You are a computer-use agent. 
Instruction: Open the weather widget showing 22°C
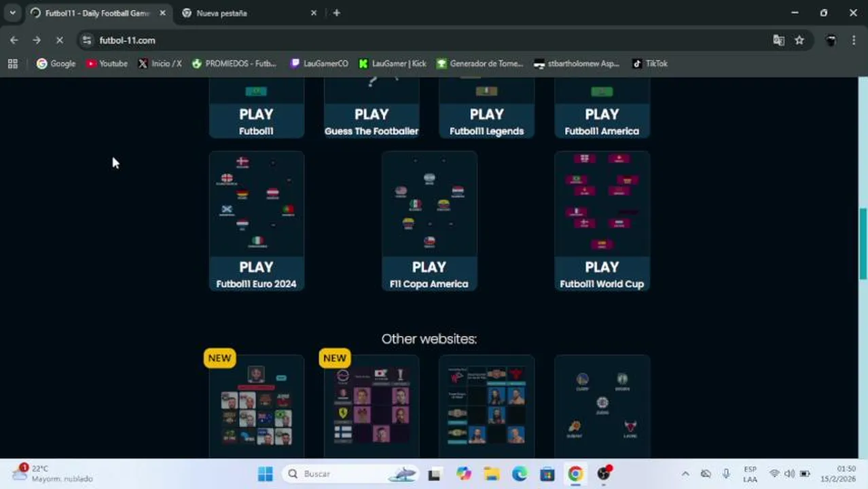tap(52, 473)
